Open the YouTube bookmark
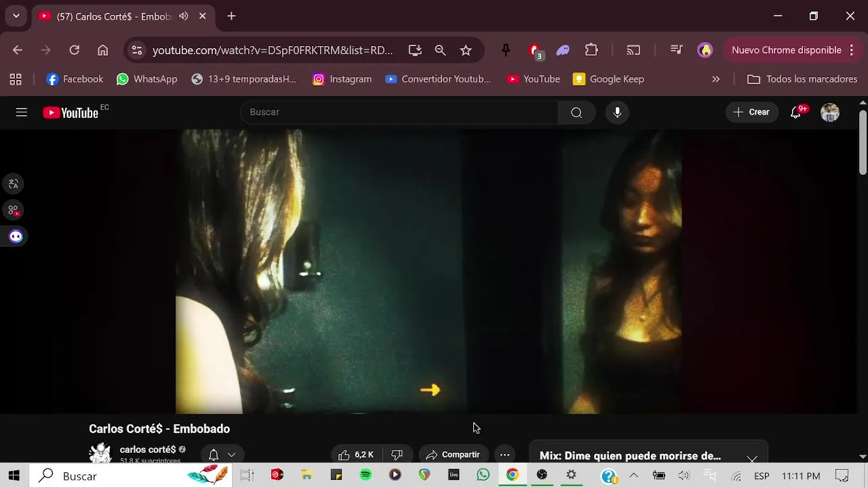The image size is (868, 488). [534, 79]
